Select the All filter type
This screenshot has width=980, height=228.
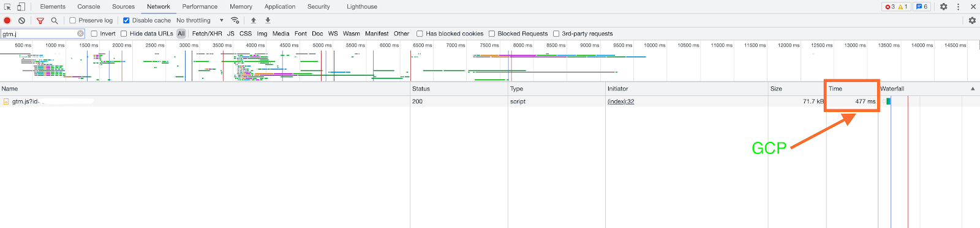[181, 34]
